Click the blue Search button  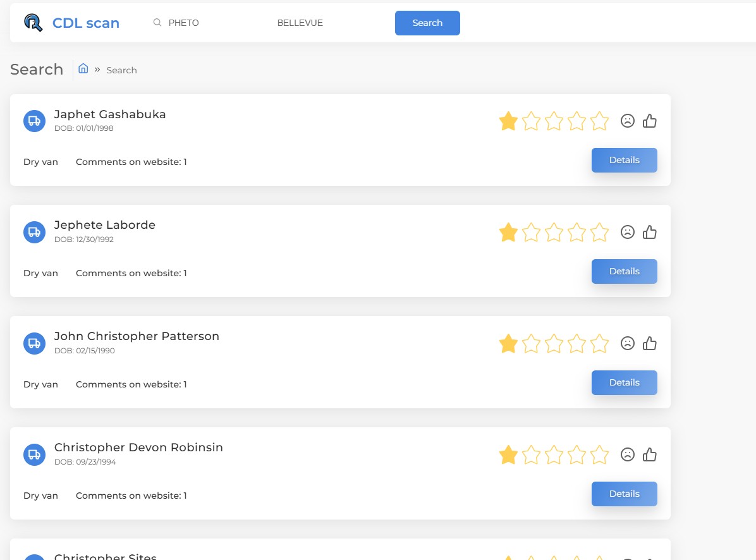(x=427, y=23)
